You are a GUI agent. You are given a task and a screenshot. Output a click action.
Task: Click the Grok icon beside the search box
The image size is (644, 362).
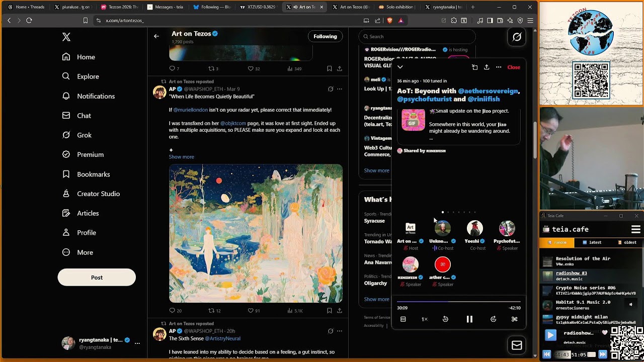[x=517, y=37]
